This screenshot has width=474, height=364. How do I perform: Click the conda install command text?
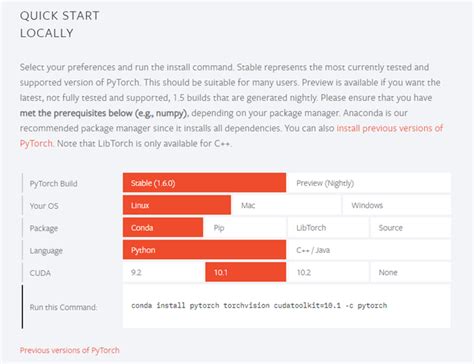click(259, 305)
